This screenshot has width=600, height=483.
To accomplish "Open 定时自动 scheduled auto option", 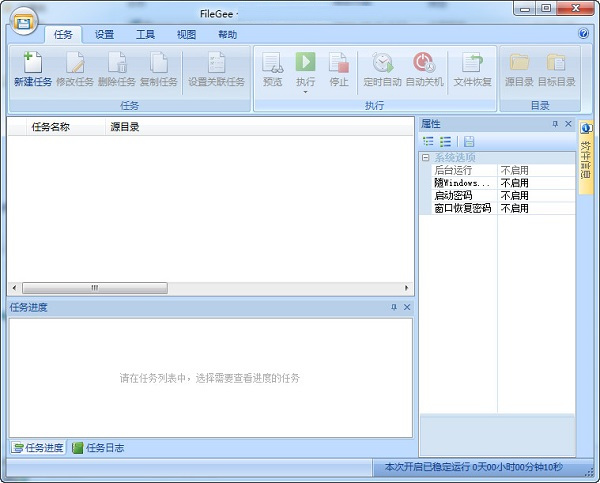I will click(382, 70).
